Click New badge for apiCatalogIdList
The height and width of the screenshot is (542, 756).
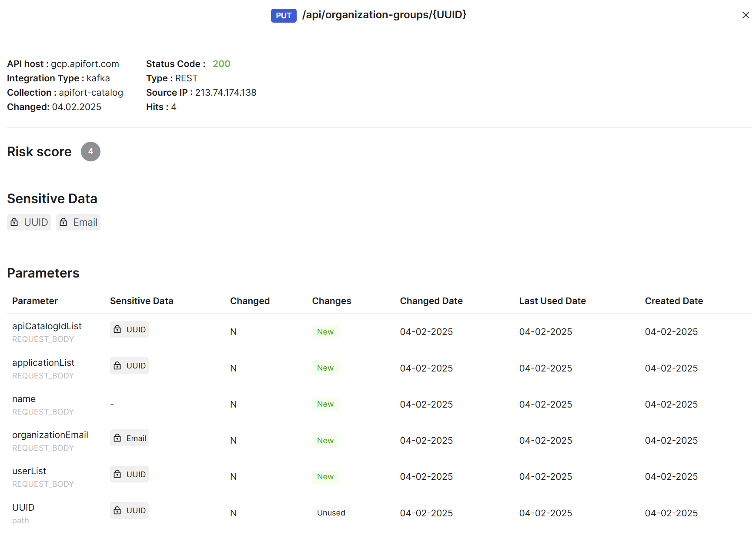(x=325, y=332)
